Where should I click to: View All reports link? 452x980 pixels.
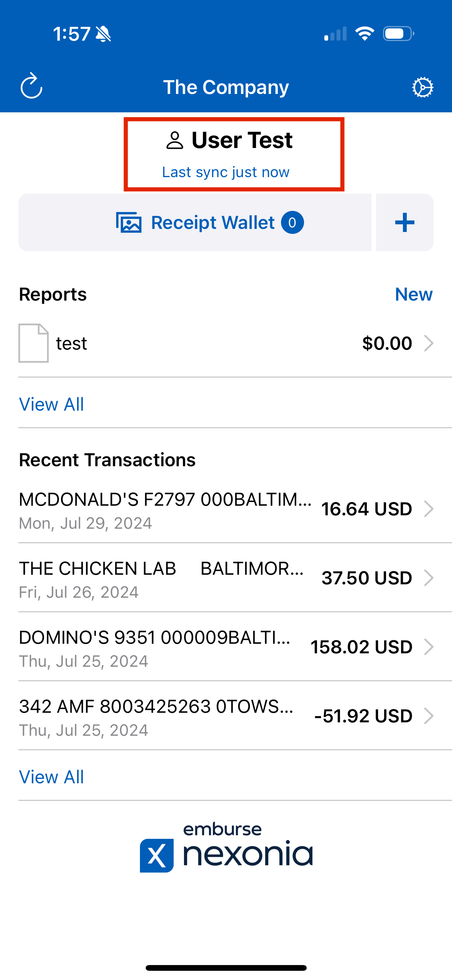[x=51, y=404]
